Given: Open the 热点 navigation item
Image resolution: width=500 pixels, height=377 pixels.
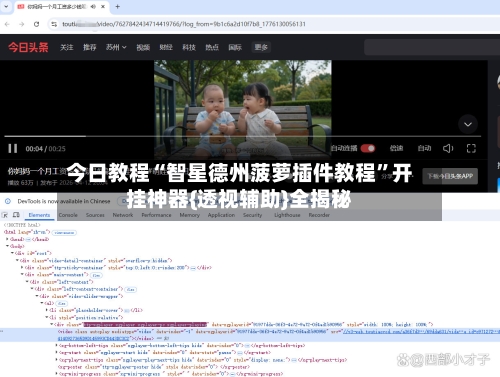Looking at the screenshot, I should point(212,47).
